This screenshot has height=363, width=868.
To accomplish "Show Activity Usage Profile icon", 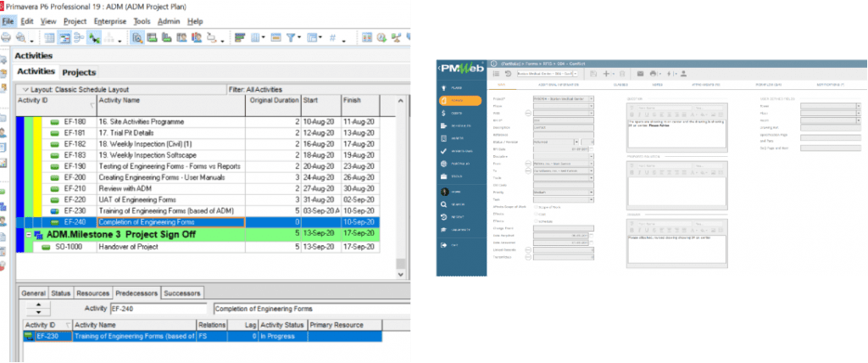I will (167, 37).
